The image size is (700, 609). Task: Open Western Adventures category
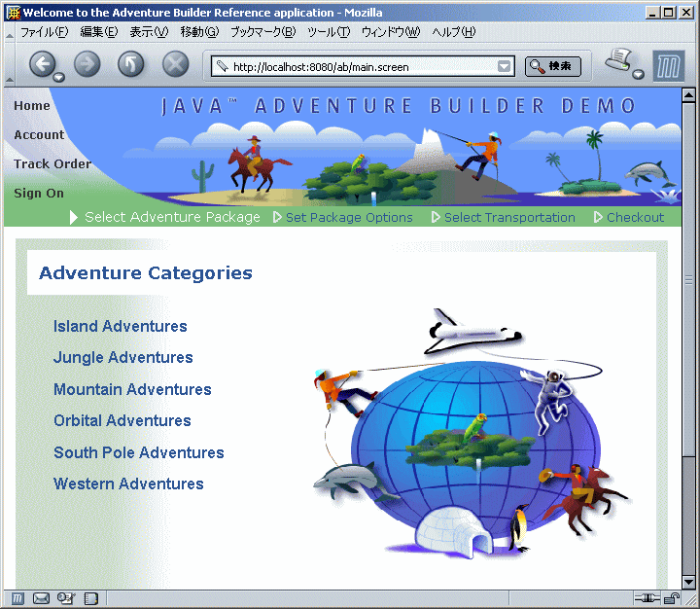[x=128, y=484]
